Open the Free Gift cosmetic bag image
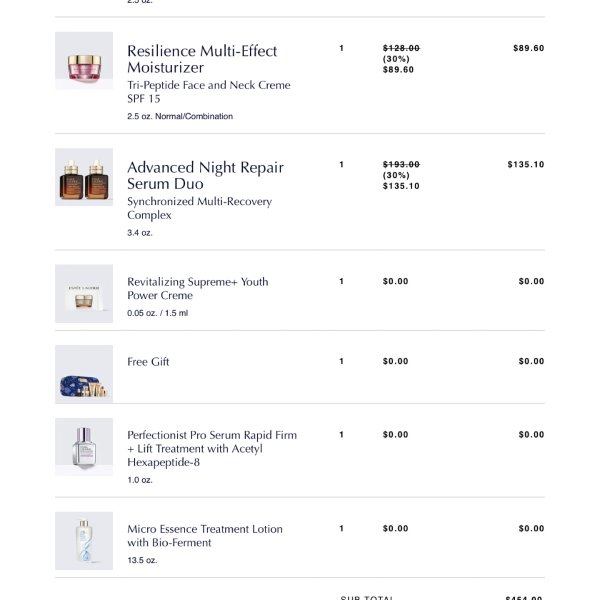Viewport: 600px width, 600px height. [84, 374]
